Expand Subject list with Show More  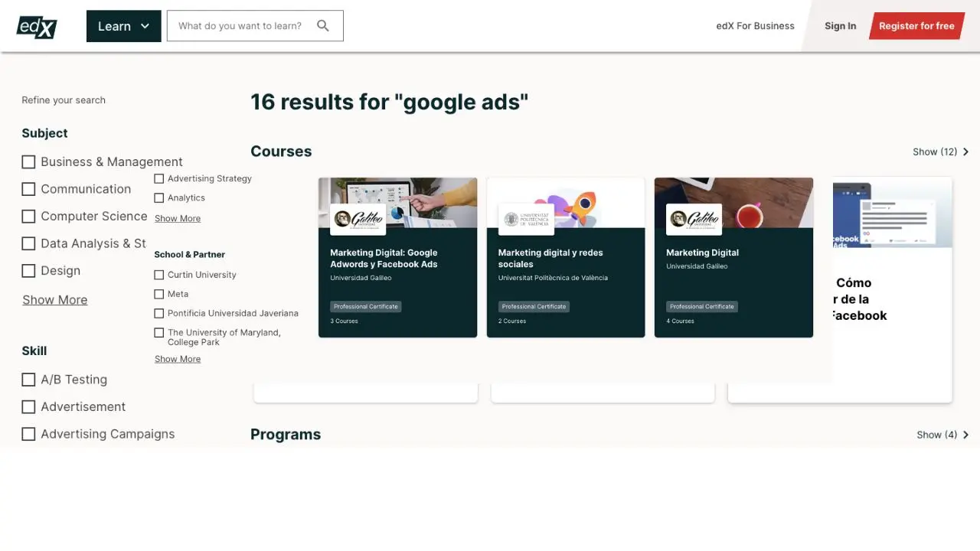[55, 300]
